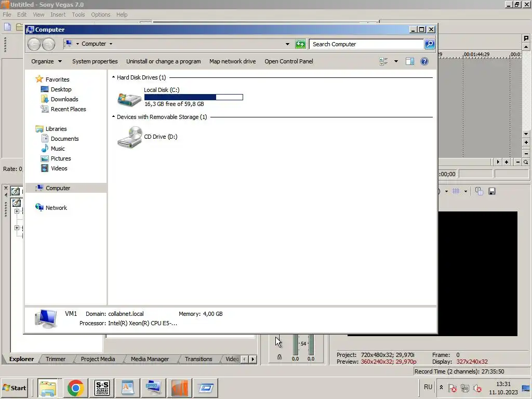Zoom in Vegas timeline horizontally with plus
The image size is (532, 399).
[x=507, y=162]
